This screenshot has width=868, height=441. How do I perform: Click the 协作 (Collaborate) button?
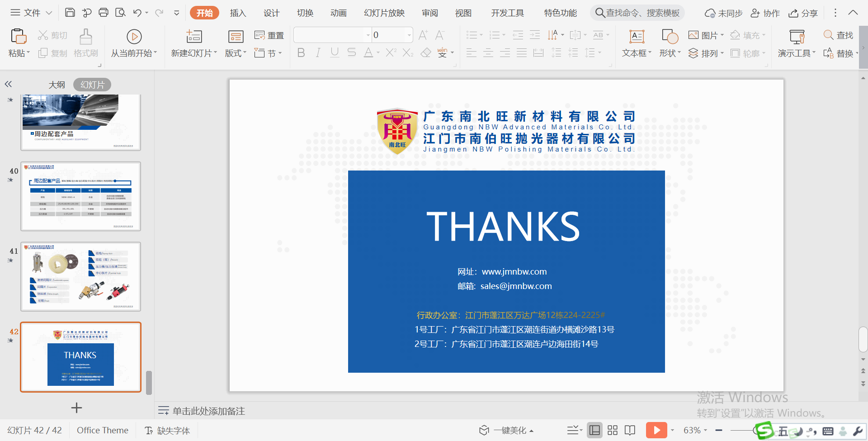tap(765, 13)
